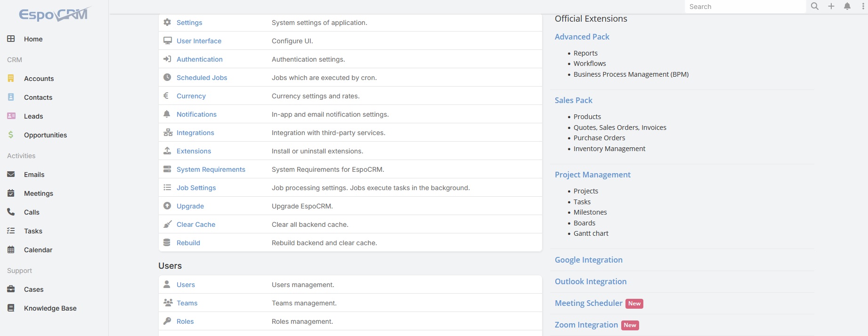
Task: Click the Roles key icon
Action: (x=167, y=321)
